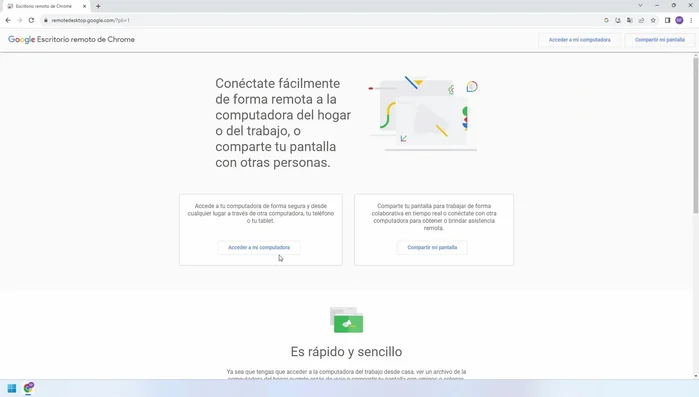The width and height of the screenshot is (699, 397).
Task: Click the Google icon in the address bar
Action: pyautogui.click(x=606, y=20)
